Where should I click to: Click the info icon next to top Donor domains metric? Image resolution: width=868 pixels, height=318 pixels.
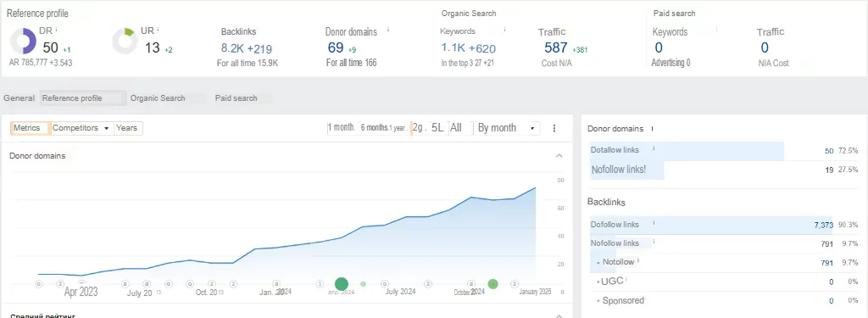(388, 30)
